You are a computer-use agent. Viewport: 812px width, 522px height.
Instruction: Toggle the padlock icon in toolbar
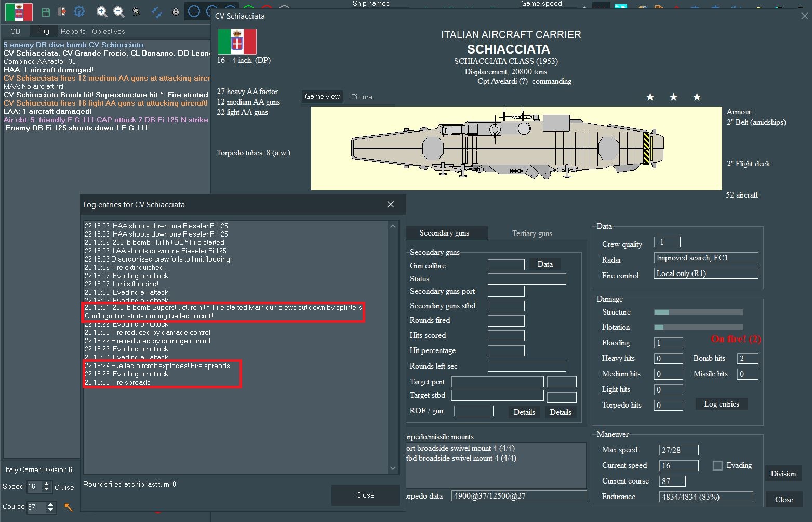pos(176,11)
